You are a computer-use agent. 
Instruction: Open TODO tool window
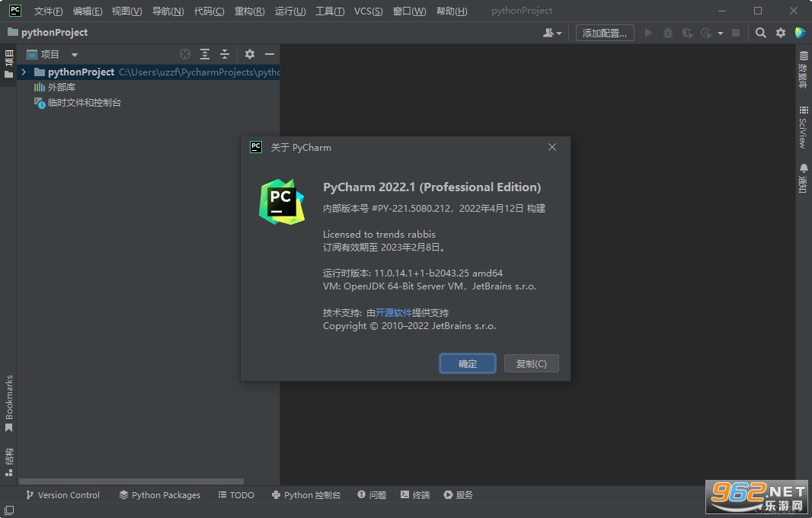click(236, 495)
